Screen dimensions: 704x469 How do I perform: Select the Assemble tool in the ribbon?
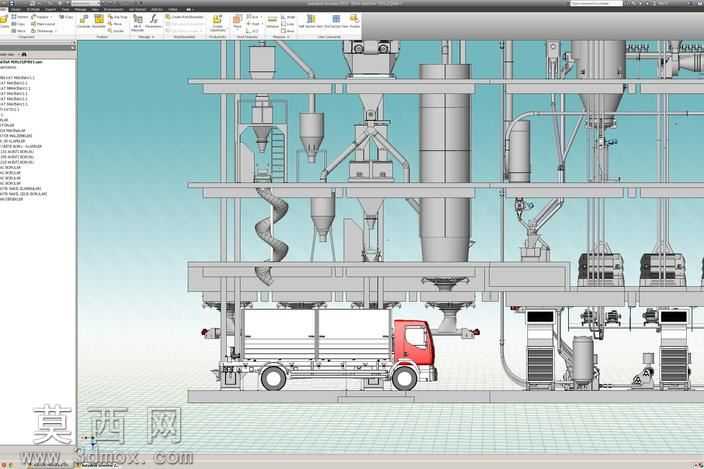pyautogui.click(x=99, y=21)
